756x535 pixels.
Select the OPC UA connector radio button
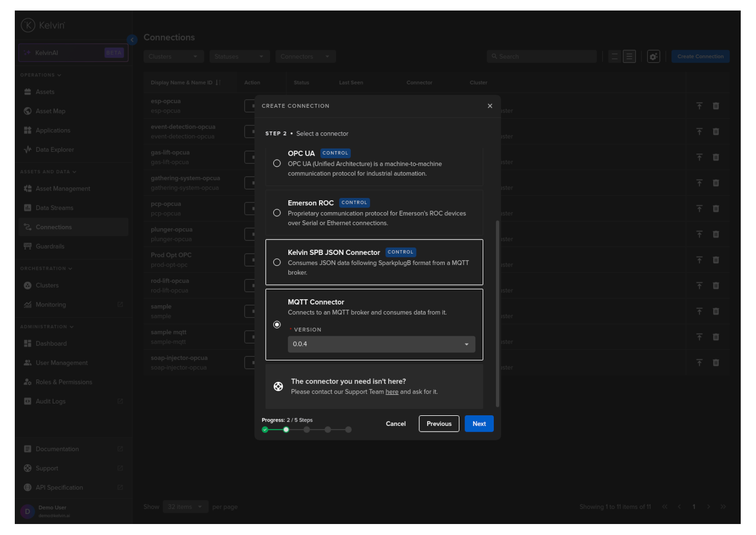coord(277,163)
